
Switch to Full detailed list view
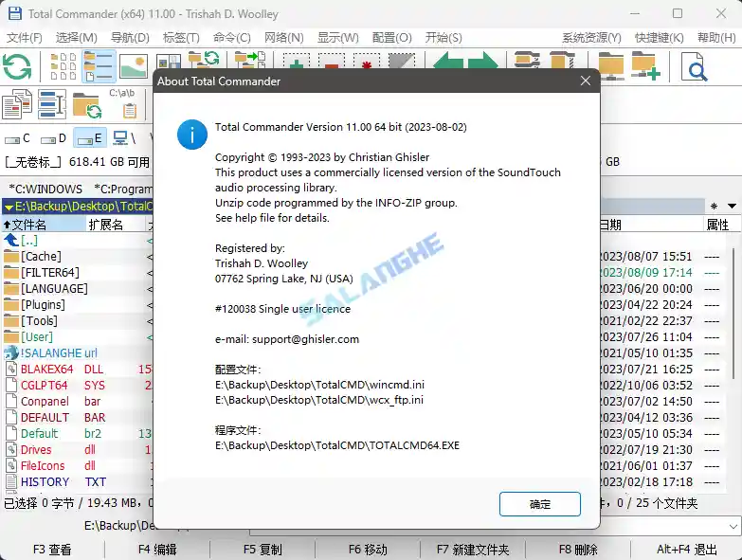click(x=99, y=66)
